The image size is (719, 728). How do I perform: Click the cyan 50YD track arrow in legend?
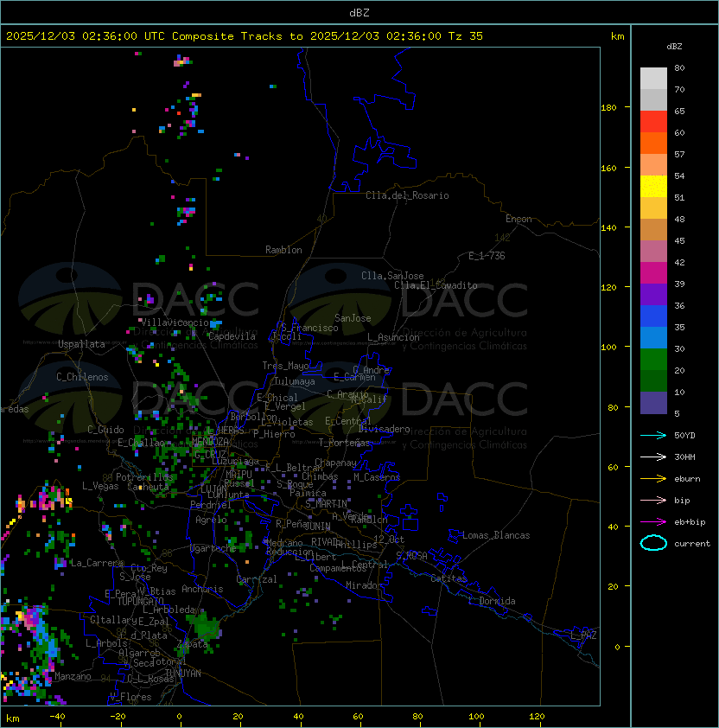coord(653,435)
